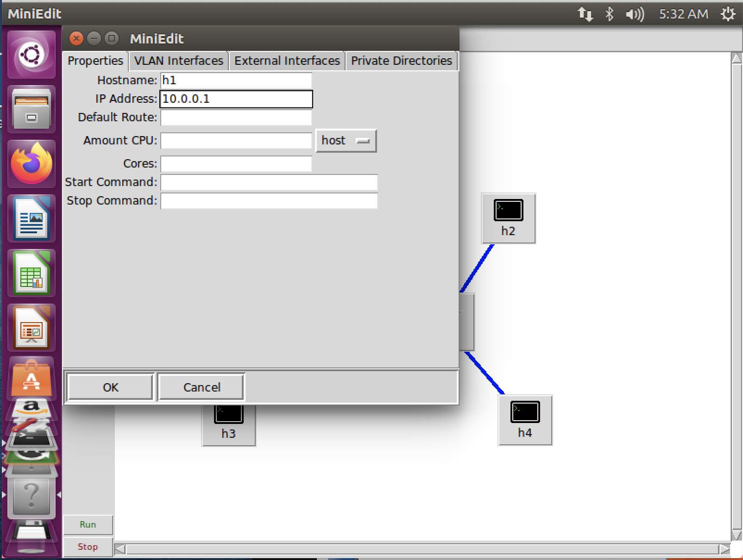Open LibreOffice Calc from the dock
The width and height of the screenshot is (743, 560).
31,273
